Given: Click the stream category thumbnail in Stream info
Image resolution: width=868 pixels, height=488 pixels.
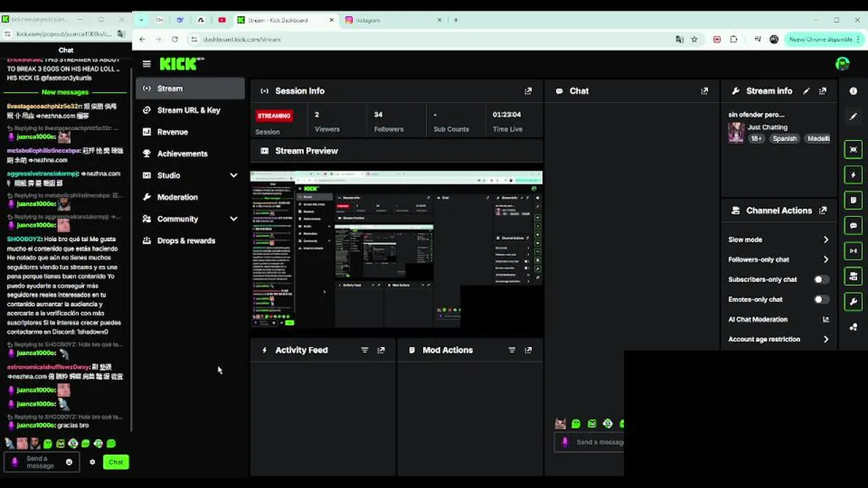Looking at the screenshot, I should point(736,133).
